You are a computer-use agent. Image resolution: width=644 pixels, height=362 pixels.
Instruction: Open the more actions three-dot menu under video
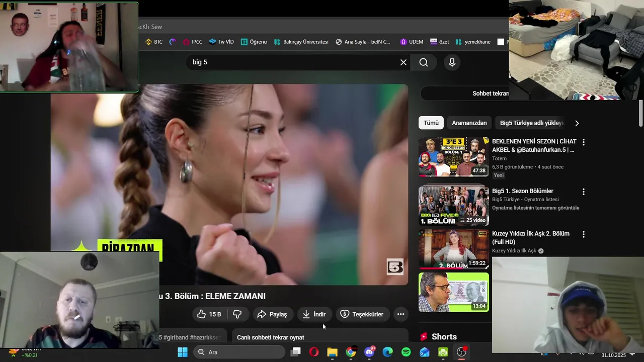pos(400,314)
